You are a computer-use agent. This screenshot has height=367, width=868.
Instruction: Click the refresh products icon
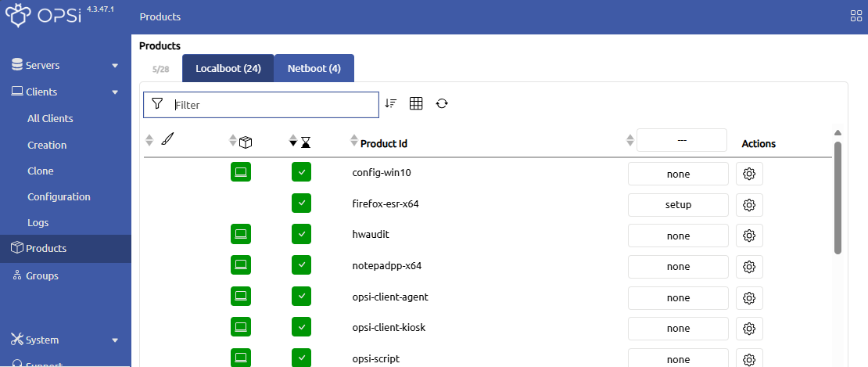coord(442,103)
